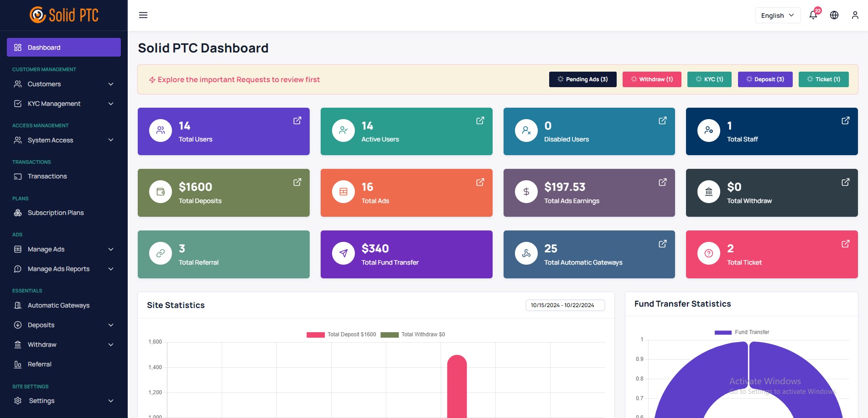This screenshot has width=868, height=418.
Task: Open the hamburger menu to collapse sidebar
Action: click(143, 15)
